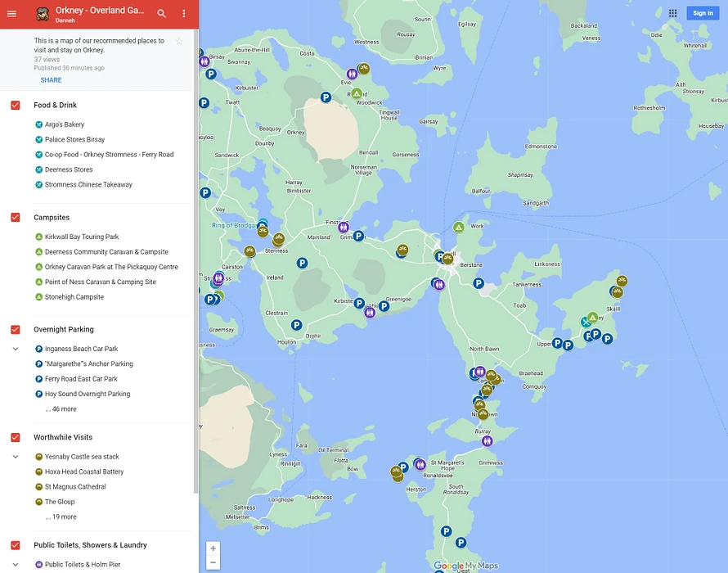Select Inganess Beach Car Park entry
Viewport: 728px width, 573px height.
click(81, 349)
